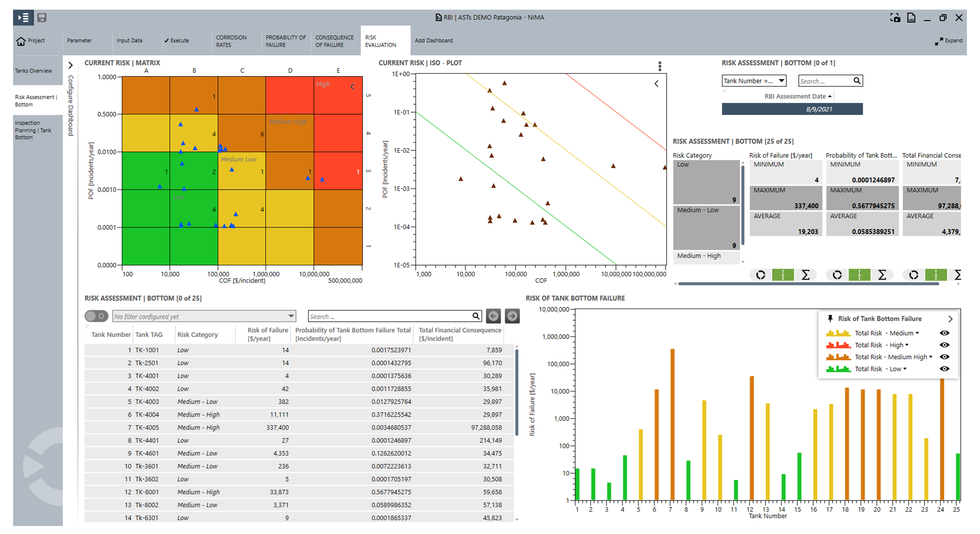
Task: Open the three-dot menu on ISO-Plot
Action: click(x=660, y=66)
